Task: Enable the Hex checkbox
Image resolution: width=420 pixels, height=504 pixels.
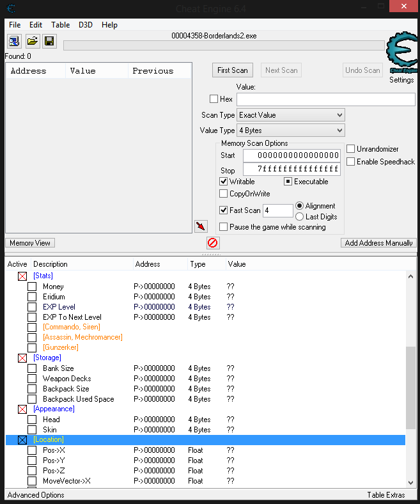Action: [x=214, y=99]
